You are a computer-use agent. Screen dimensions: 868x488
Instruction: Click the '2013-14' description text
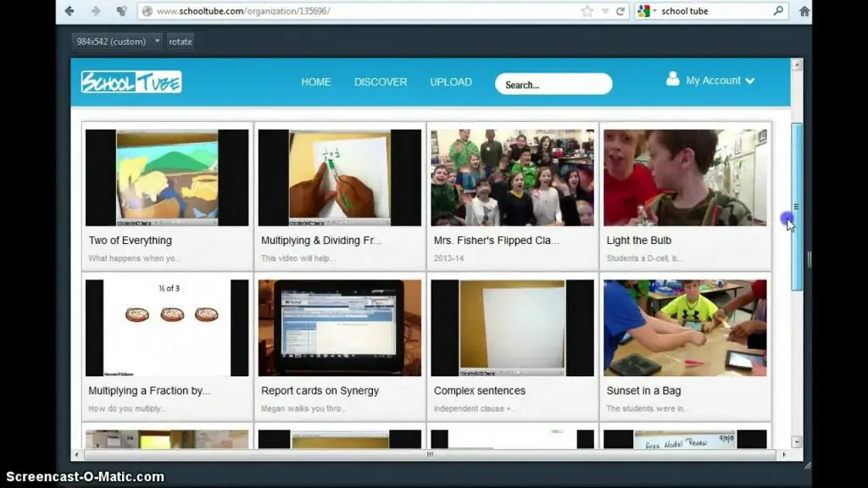(x=449, y=258)
